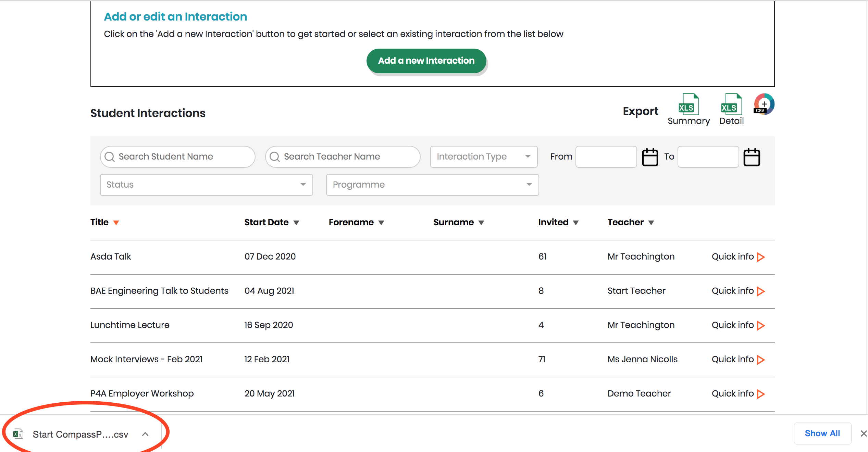Click the 04 Aug 2021 start date
The image size is (868, 452).
(269, 291)
